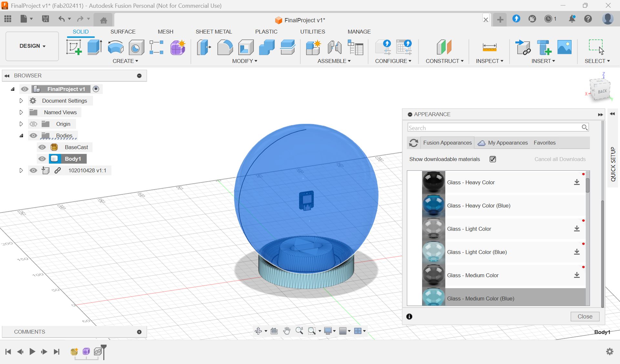The height and width of the screenshot is (364, 620).
Task: Open the MODIFY dropdown menu
Action: 244,61
